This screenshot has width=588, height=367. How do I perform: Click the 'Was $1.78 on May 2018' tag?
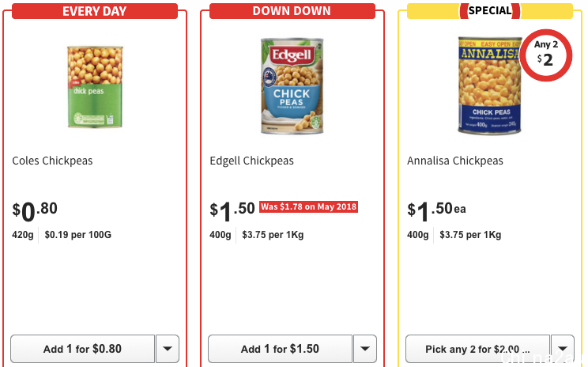click(309, 206)
